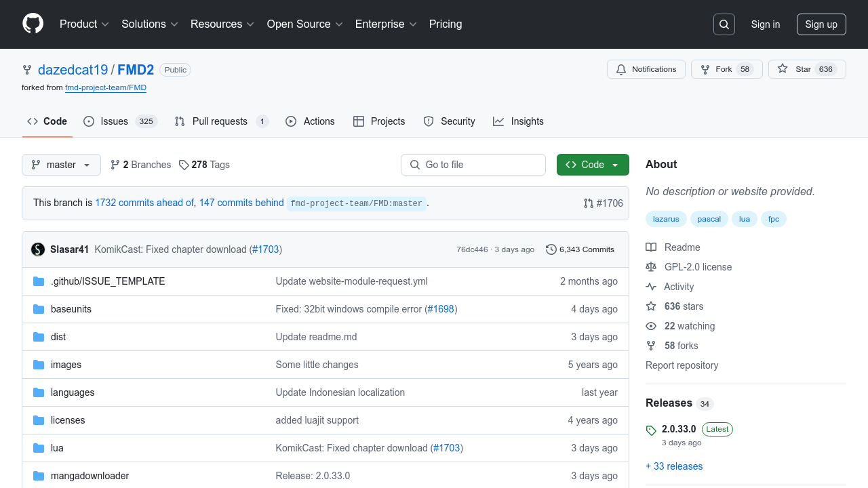The image size is (868, 488).
Task: Click the watching eye icon
Action: pos(651,326)
